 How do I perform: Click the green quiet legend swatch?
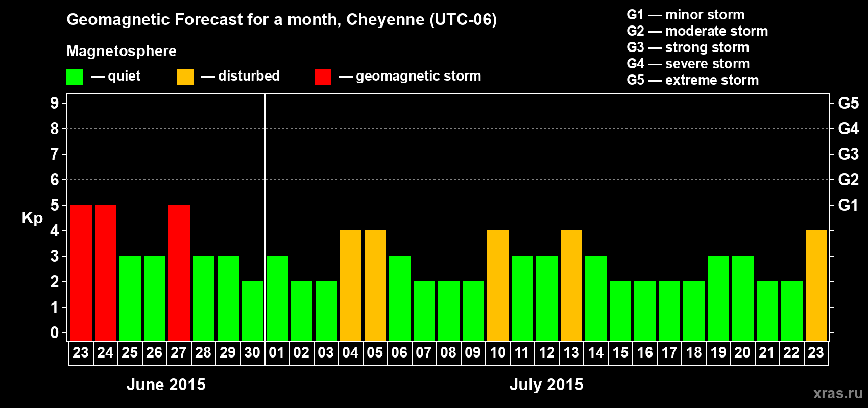[x=75, y=77]
